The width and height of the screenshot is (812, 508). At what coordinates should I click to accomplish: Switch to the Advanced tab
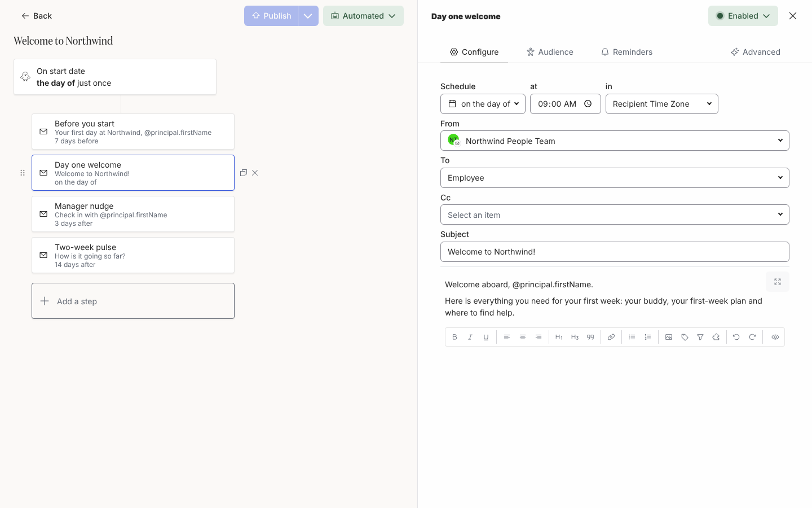coord(756,52)
